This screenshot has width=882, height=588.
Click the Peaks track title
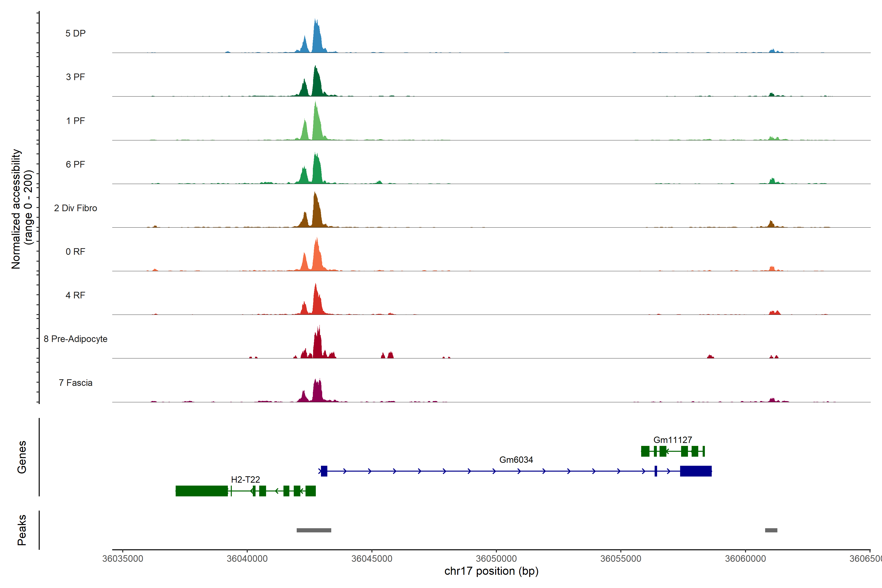point(22,530)
